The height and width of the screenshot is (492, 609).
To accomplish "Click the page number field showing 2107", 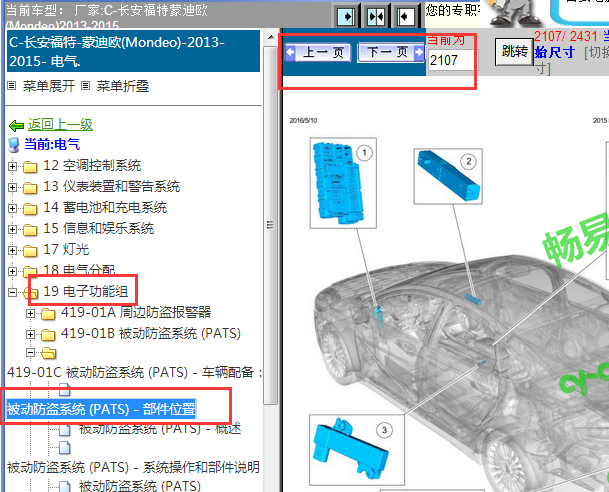I will click(452, 60).
